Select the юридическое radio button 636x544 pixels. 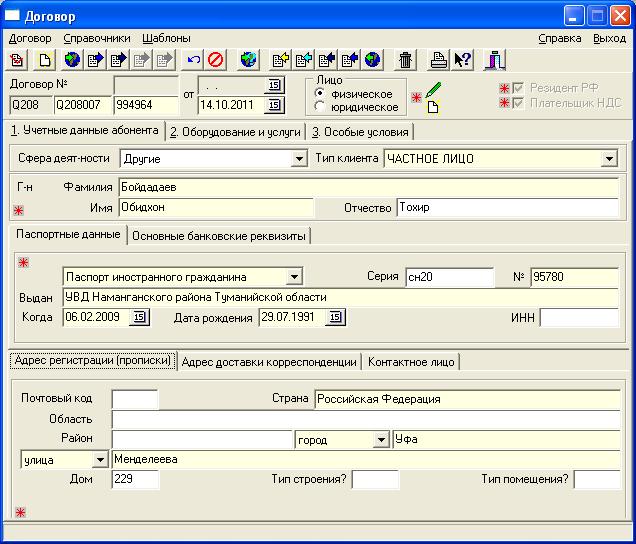(320, 107)
